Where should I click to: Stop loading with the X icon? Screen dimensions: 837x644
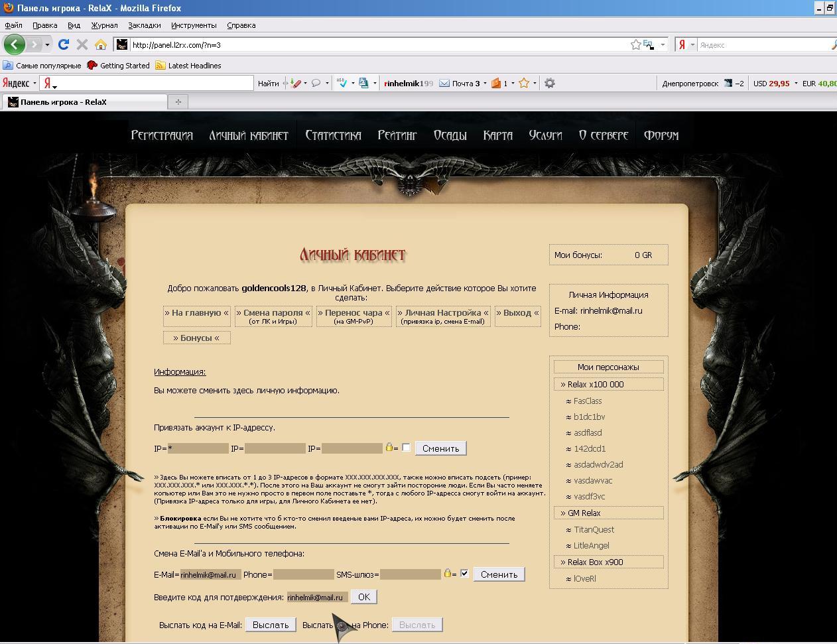(82, 44)
